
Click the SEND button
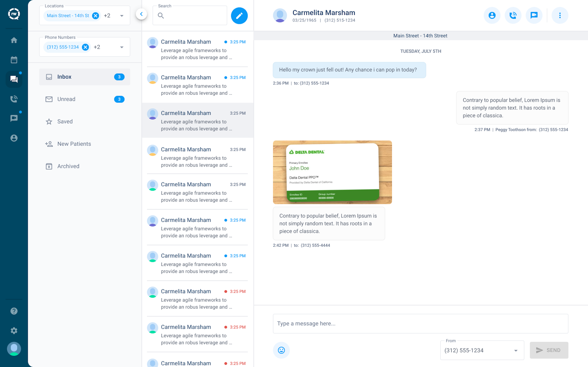click(x=549, y=350)
